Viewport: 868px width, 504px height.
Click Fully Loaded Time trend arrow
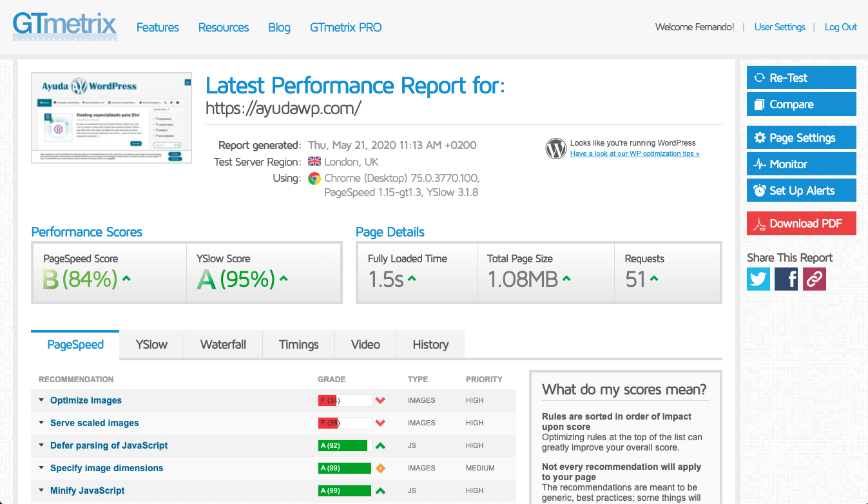pyautogui.click(x=412, y=279)
